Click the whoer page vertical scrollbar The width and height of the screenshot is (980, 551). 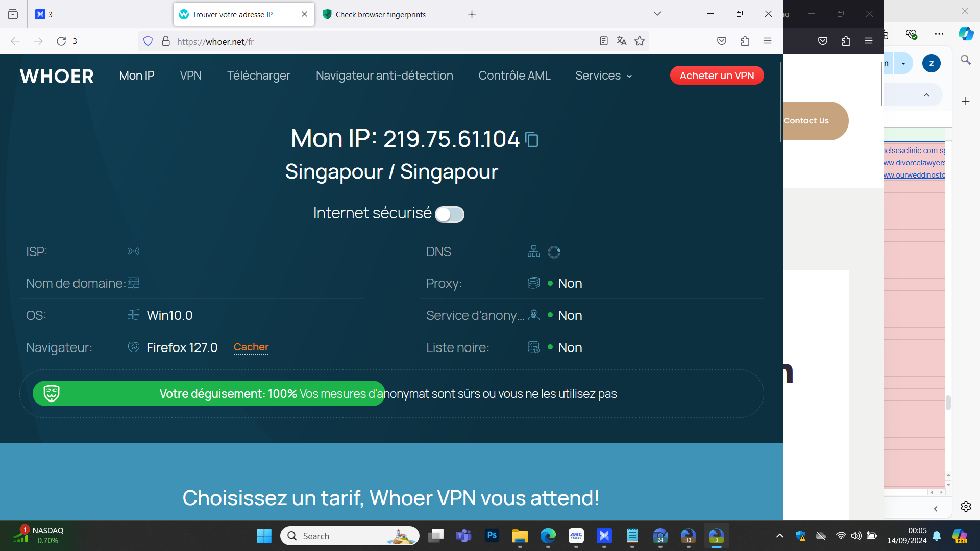coord(780,102)
